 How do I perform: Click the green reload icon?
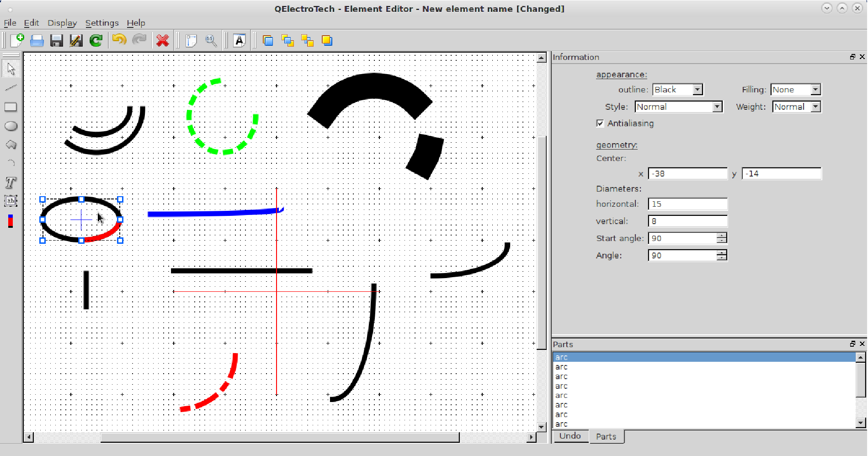96,41
